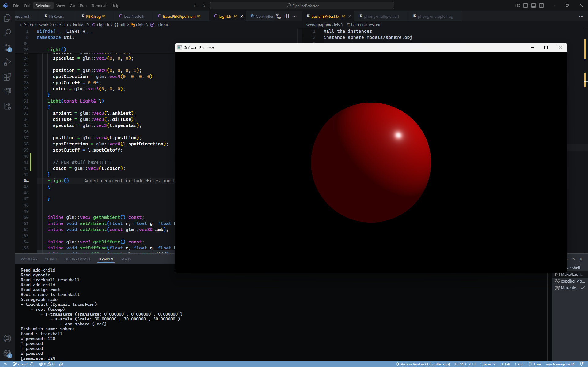588x367 pixels.
Task: Maximize the panel with the chevron-up arrow
Action: [573, 259]
